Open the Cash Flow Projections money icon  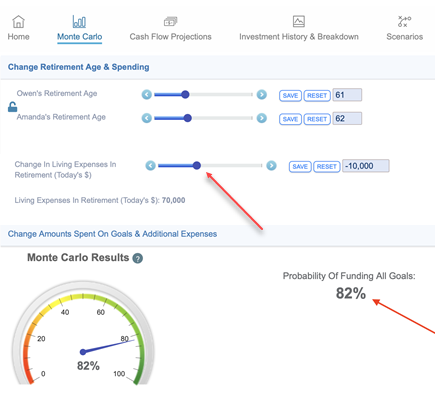tap(170, 22)
